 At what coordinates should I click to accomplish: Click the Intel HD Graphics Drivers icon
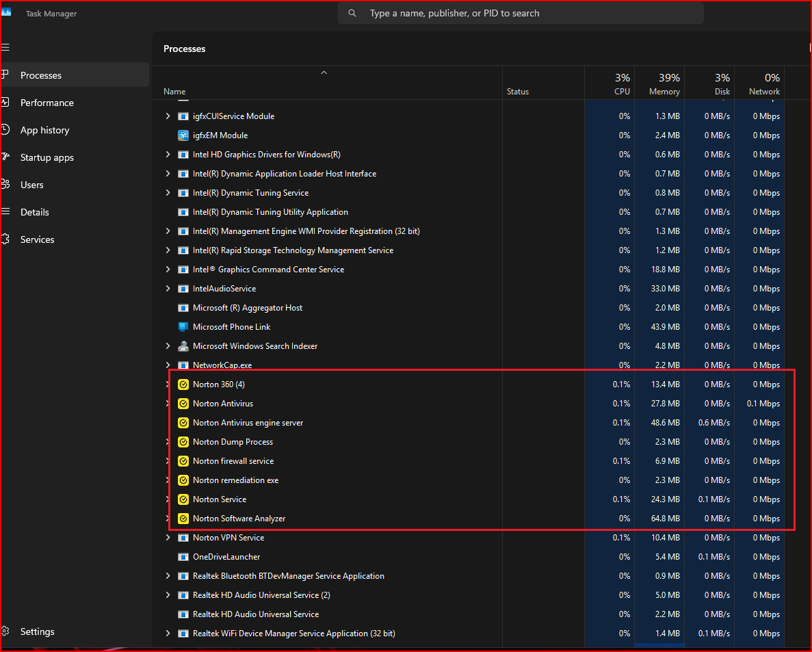(x=183, y=155)
